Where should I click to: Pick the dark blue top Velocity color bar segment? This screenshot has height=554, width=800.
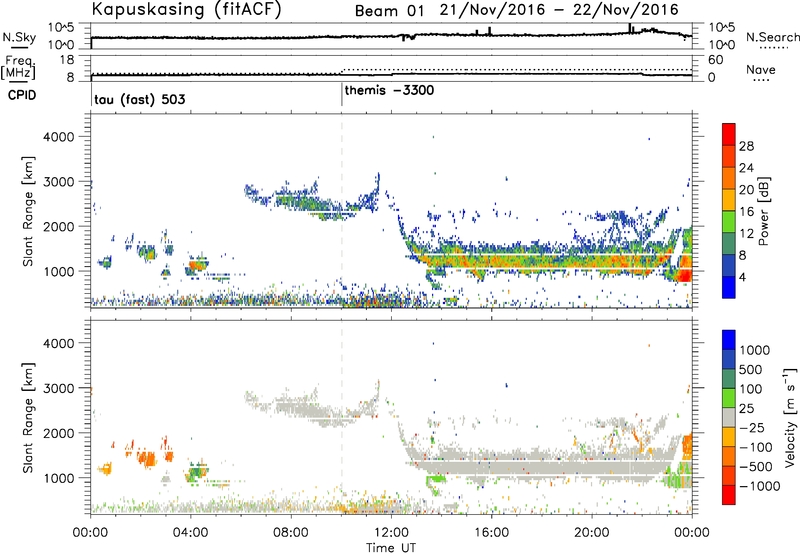729,340
